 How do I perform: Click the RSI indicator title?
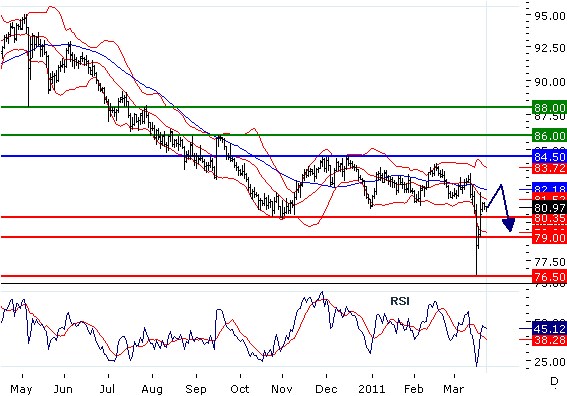click(x=400, y=301)
